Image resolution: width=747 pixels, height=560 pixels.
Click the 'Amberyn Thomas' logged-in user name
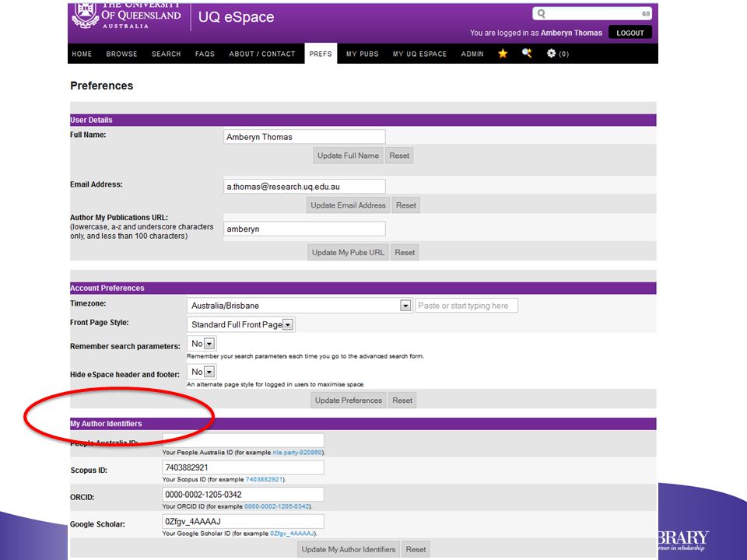pyautogui.click(x=571, y=33)
